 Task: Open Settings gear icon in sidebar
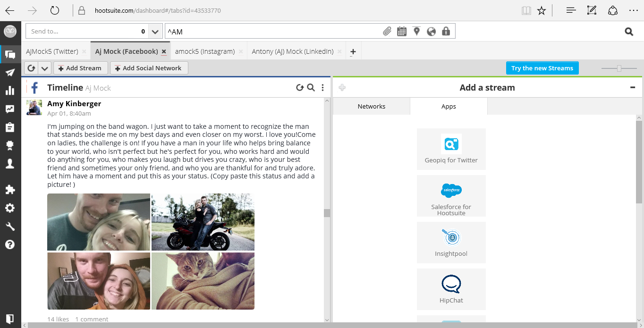point(10,208)
